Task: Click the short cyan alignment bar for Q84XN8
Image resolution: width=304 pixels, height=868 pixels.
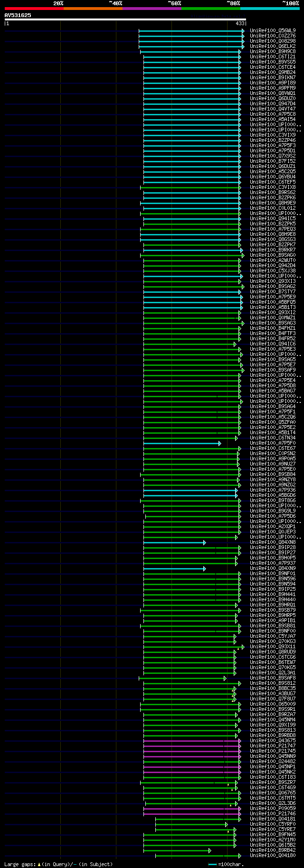Action: pos(174,542)
